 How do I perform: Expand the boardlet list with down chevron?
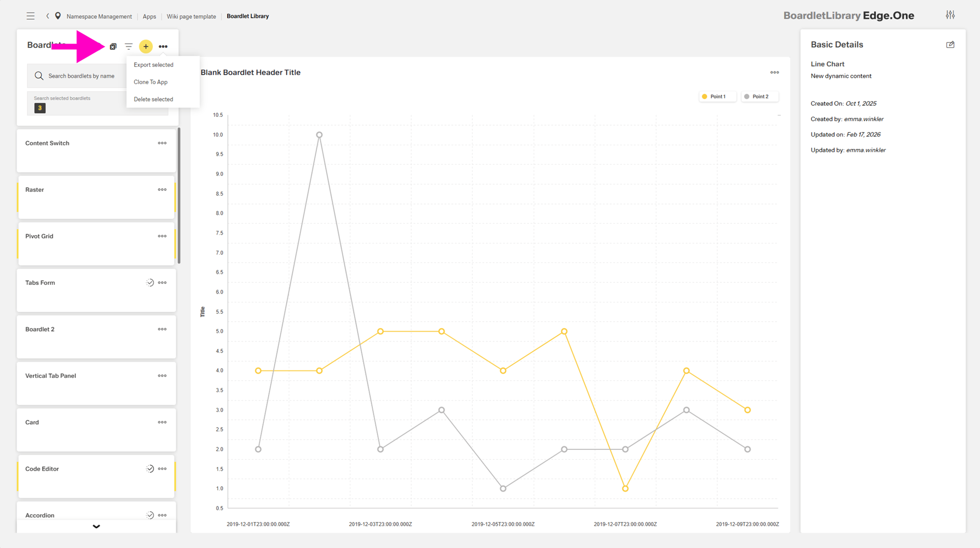(x=96, y=526)
